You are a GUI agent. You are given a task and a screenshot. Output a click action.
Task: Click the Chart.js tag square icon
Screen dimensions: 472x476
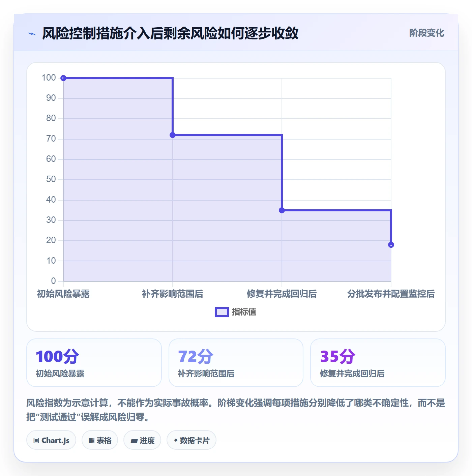(x=36, y=441)
